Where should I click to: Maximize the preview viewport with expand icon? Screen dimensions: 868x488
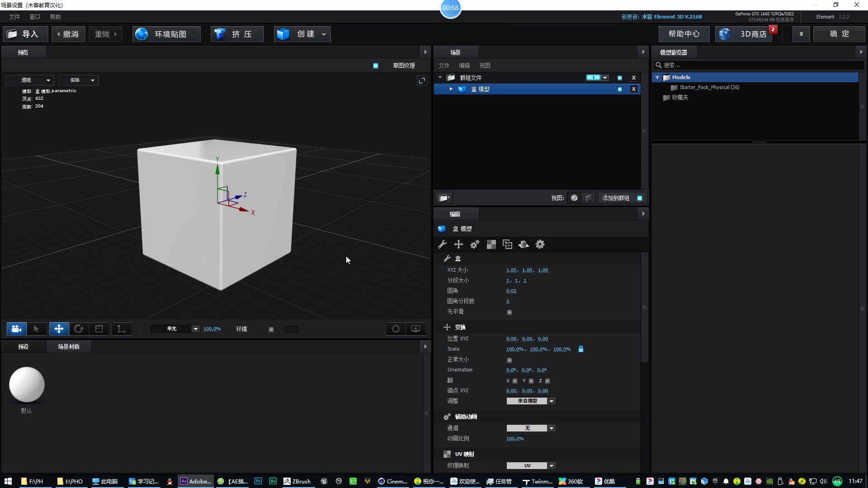pyautogui.click(x=422, y=80)
